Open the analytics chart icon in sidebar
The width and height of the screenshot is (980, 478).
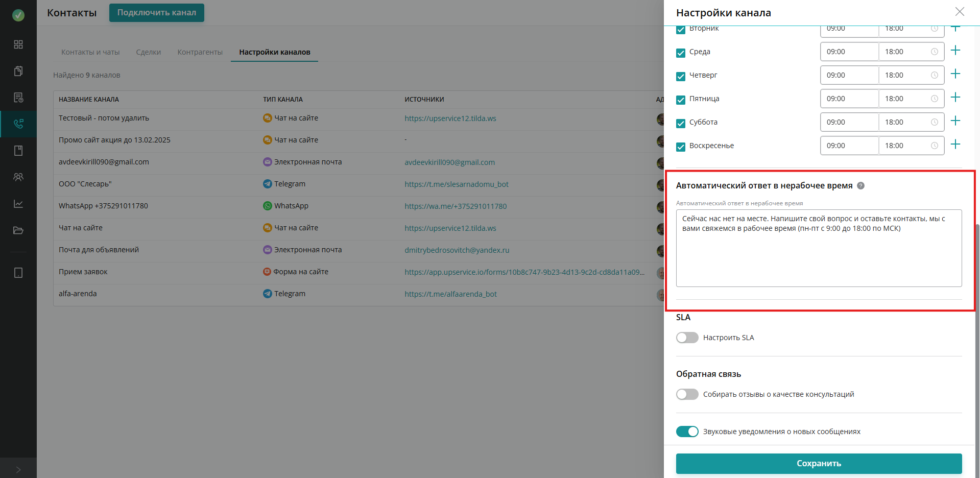tap(18, 204)
